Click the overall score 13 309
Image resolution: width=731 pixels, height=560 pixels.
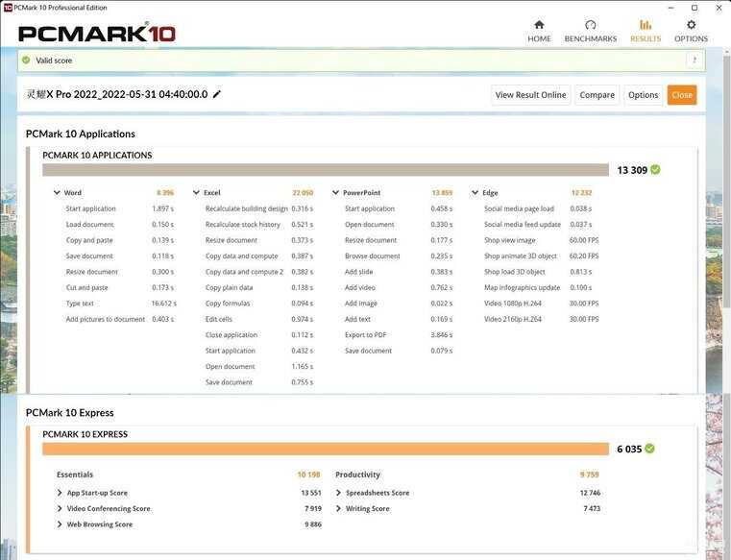pyautogui.click(x=632, y=170)
